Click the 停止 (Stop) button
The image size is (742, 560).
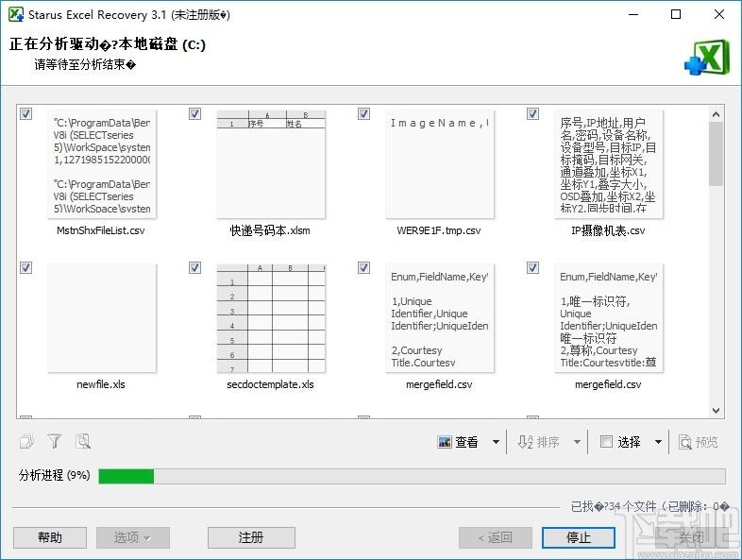tap(579, 537)
